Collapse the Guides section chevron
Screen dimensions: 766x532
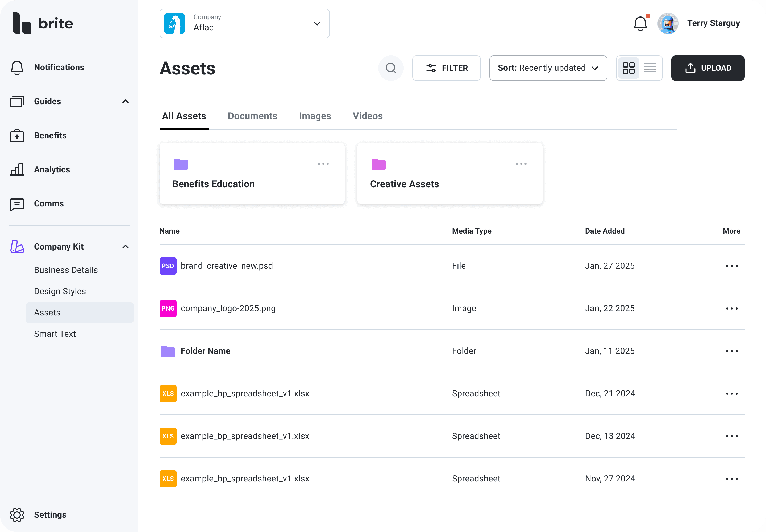[125, 101]
